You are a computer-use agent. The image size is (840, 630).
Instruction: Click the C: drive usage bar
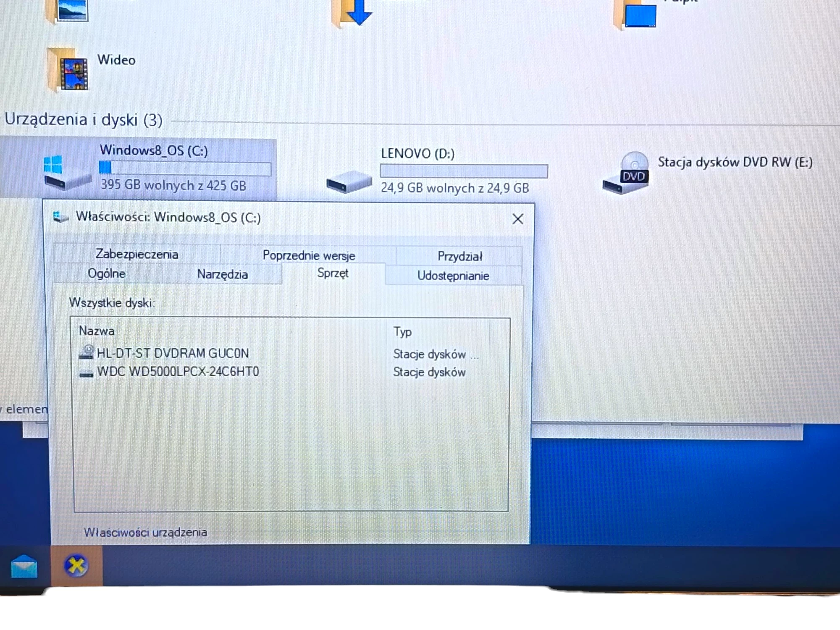pos(185,168)
